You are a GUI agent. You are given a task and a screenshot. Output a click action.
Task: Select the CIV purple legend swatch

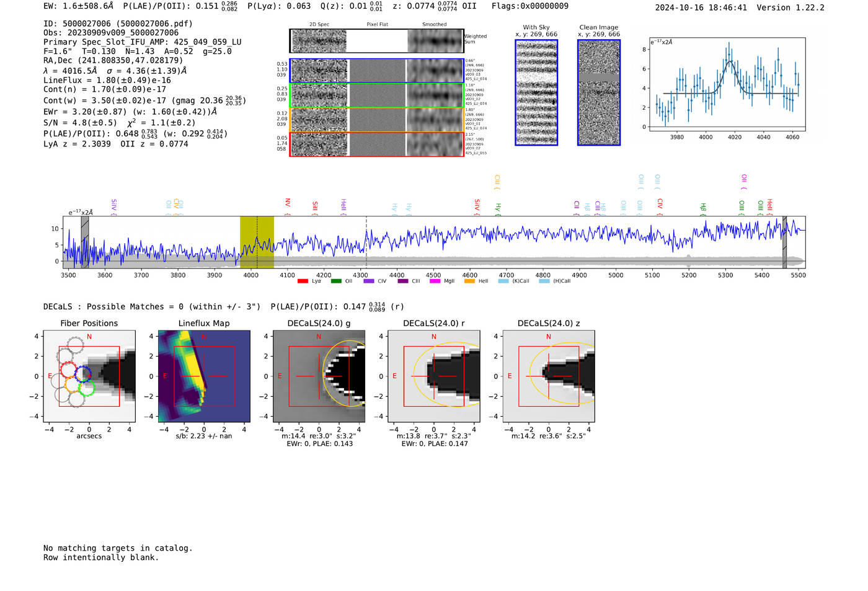pyautogui.click(x=369, y=281)
